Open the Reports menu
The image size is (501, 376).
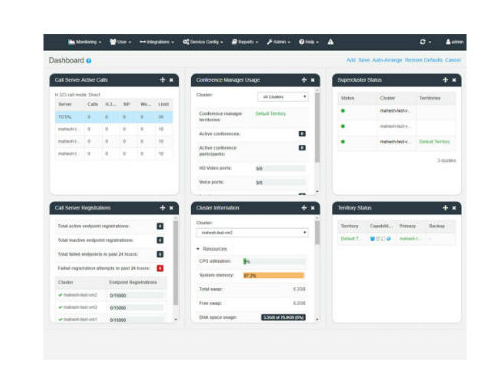[x=245, y=42]
